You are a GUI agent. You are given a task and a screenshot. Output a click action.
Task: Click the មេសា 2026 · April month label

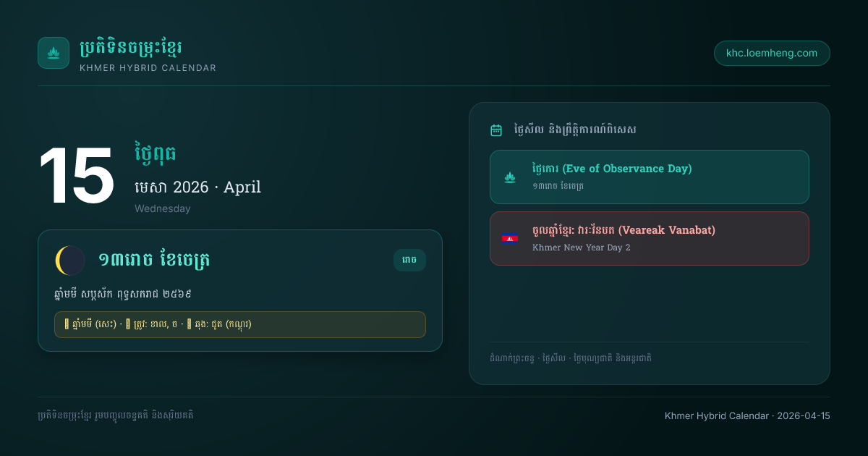pyautogui.click(x=197, y=187)
